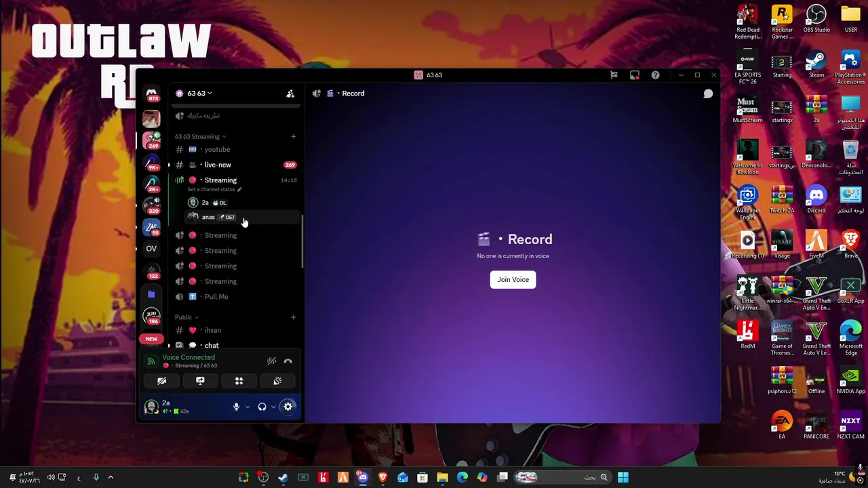Open server with 9K+ badge in sidebar
Screen dimensions: 868x488
click(151, 163)
